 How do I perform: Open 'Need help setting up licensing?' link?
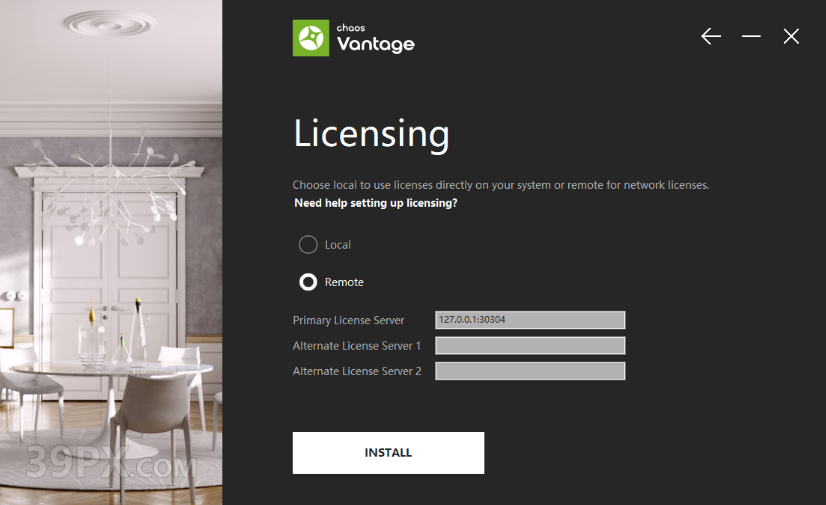coord(376,203)
